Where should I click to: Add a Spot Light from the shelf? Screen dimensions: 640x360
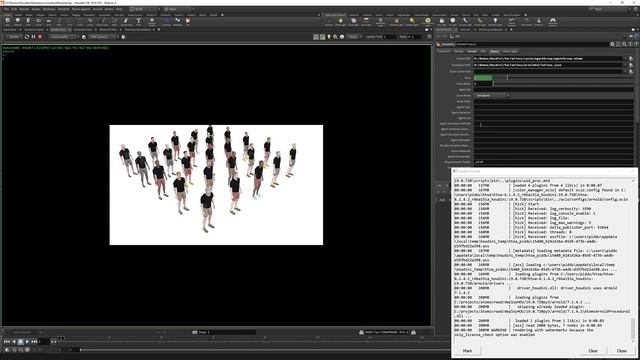coord(353,21)
